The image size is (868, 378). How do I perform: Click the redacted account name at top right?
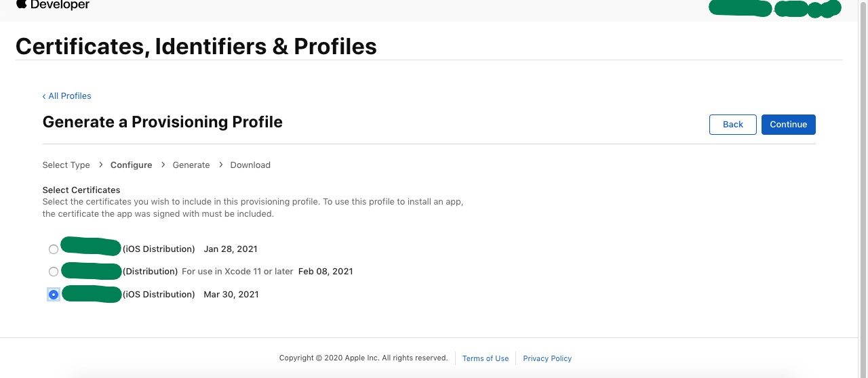click(x=775, y=9)
